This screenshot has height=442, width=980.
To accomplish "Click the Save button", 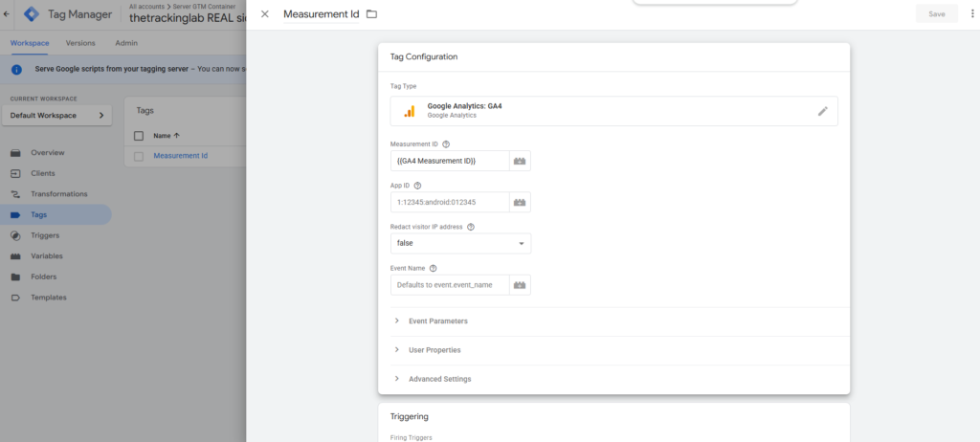I will click(x=936, y=13).
